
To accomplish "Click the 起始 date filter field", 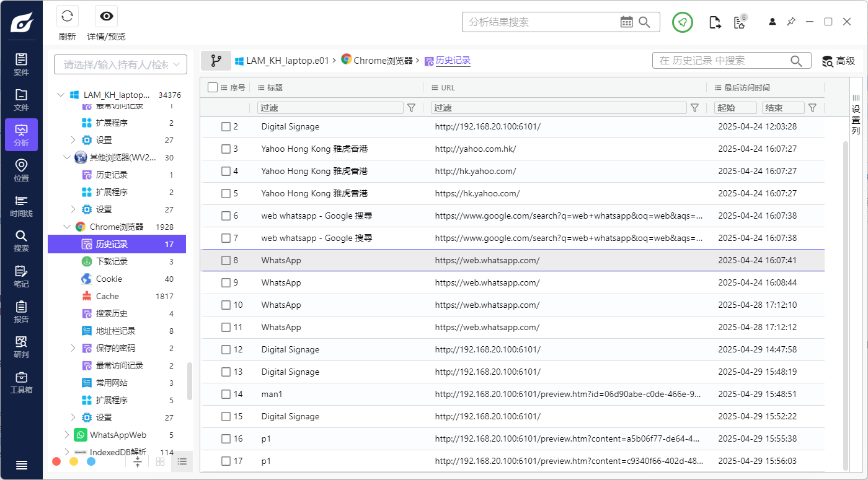I will [735, 108].
